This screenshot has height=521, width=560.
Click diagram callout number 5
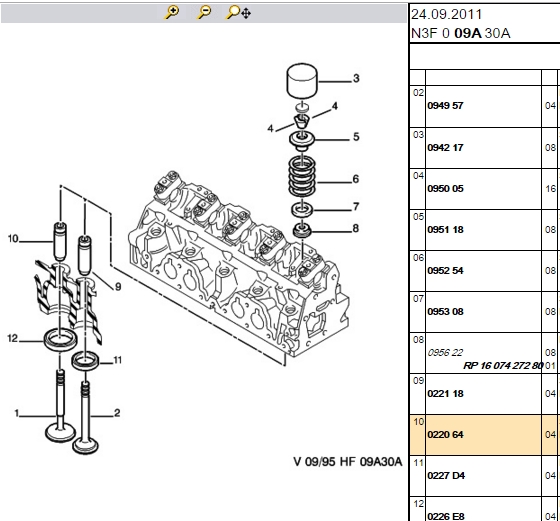pos(356,137)
